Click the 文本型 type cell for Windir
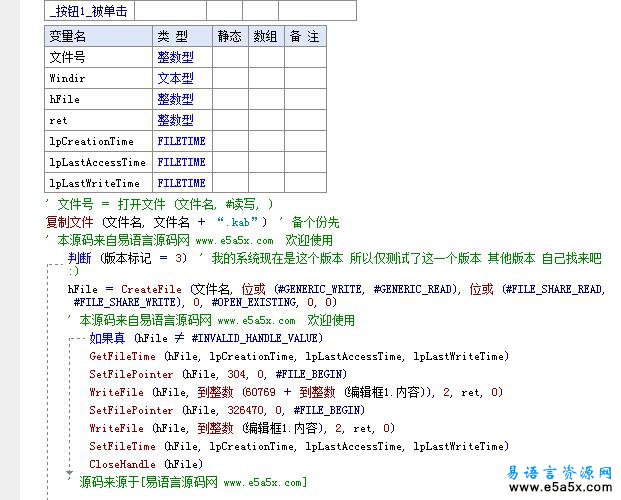 point(183,78)
